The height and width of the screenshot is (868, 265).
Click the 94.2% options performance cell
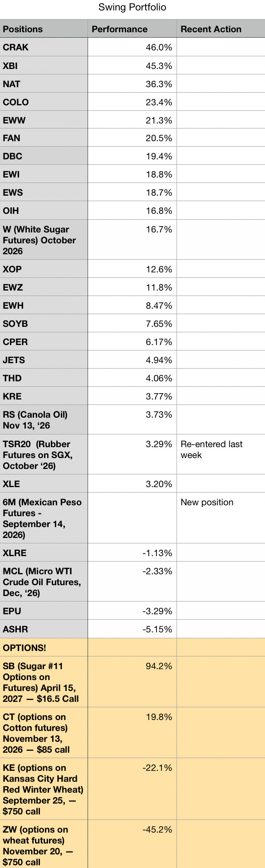(x=132, y=681)
